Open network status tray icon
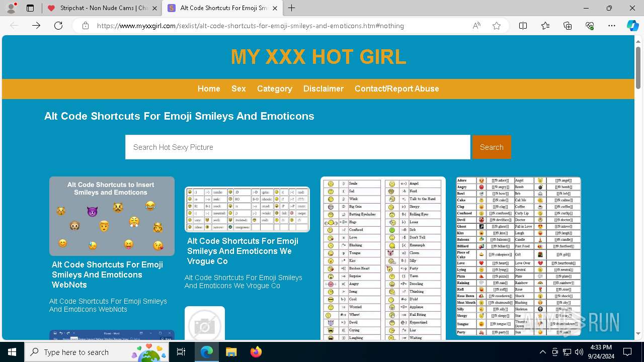Image resolution: width=644 pixels, height=362 pixels. click(x=567, y=352)
